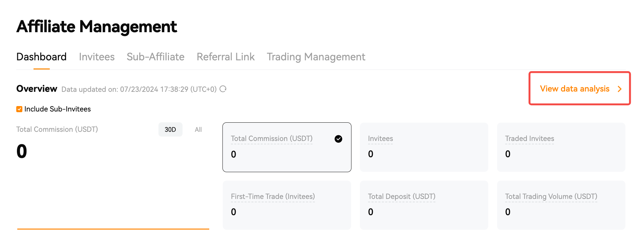Go to the Referral Link tab
This screenshot has width=644, height=244.
pyautogui.click(x=226, y=57)
